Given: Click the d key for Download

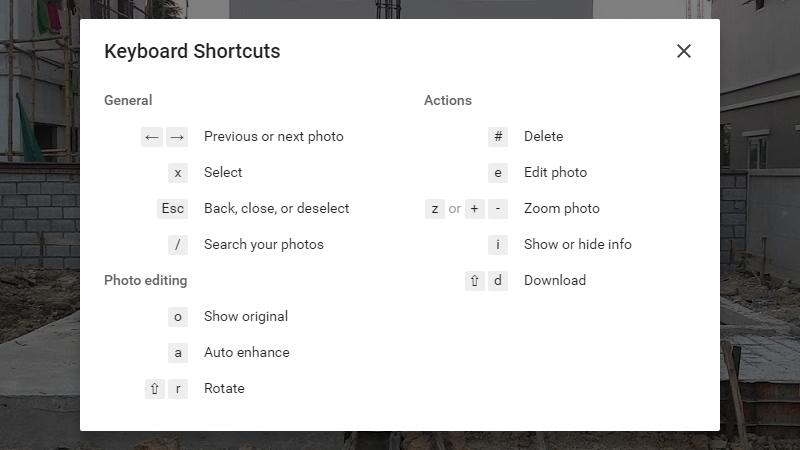Looking at the screenshot, I should (x=498, y=281).
